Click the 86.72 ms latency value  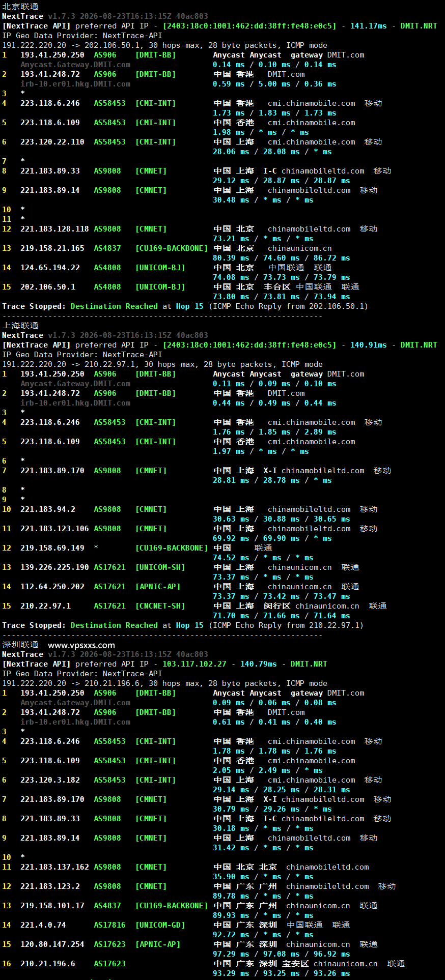click(x=332, y=258)
